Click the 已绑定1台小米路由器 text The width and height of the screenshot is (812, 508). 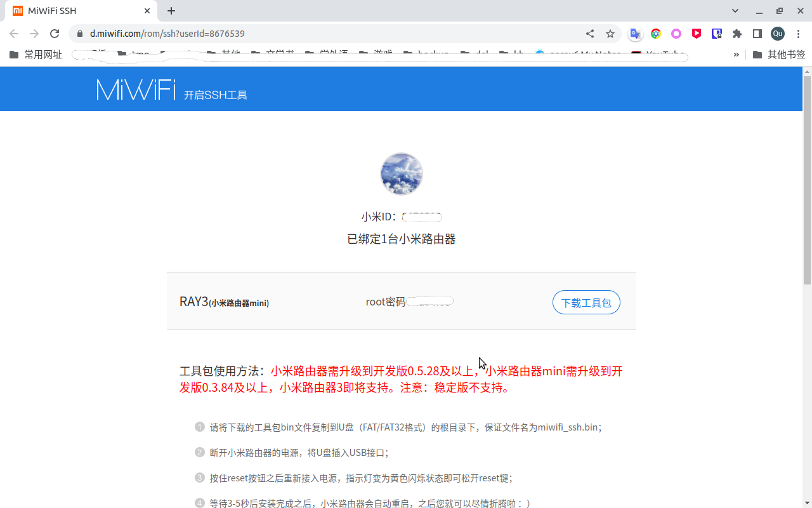(402, 239)
